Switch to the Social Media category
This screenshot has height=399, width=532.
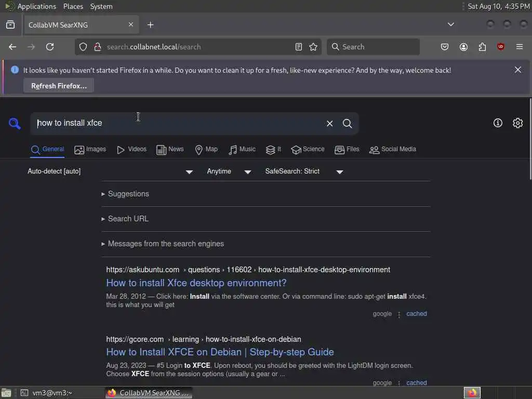(x=393, y=149)
